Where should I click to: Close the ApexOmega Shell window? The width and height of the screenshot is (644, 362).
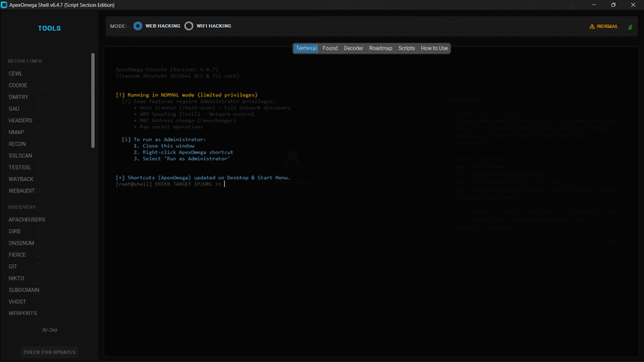click(x=633, y=5)
